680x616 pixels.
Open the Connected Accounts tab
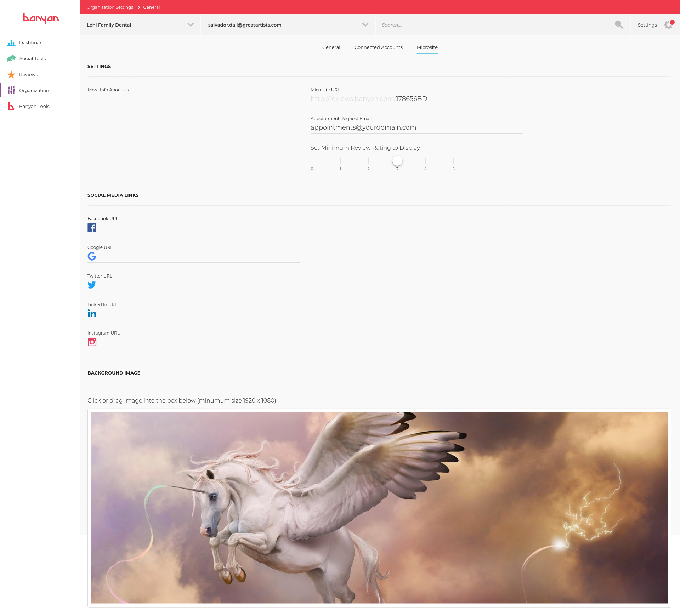[378, 47]
